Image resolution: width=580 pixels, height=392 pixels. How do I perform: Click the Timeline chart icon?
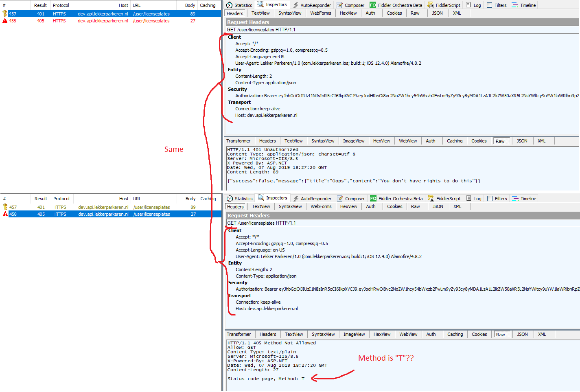coord(514,5)
